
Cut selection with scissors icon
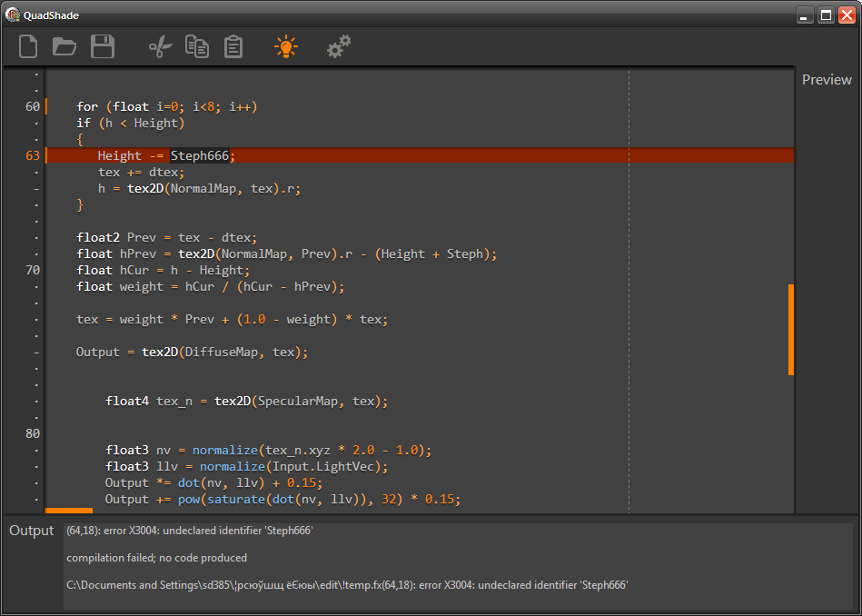[x=160, y=46]
